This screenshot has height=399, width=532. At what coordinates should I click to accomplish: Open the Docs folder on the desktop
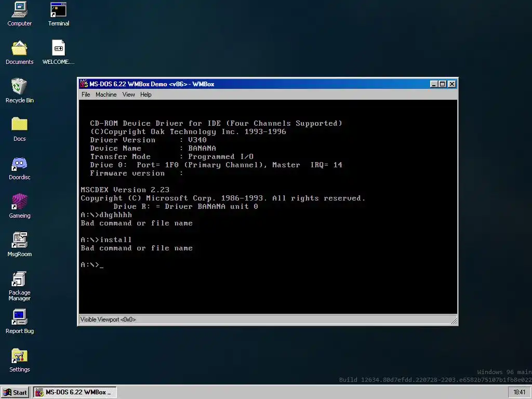point(19,129)
